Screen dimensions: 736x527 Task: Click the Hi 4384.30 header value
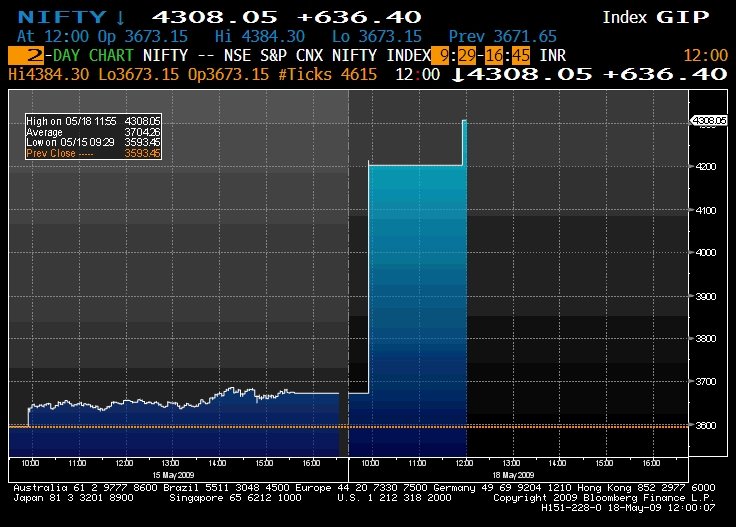point(260,36)
